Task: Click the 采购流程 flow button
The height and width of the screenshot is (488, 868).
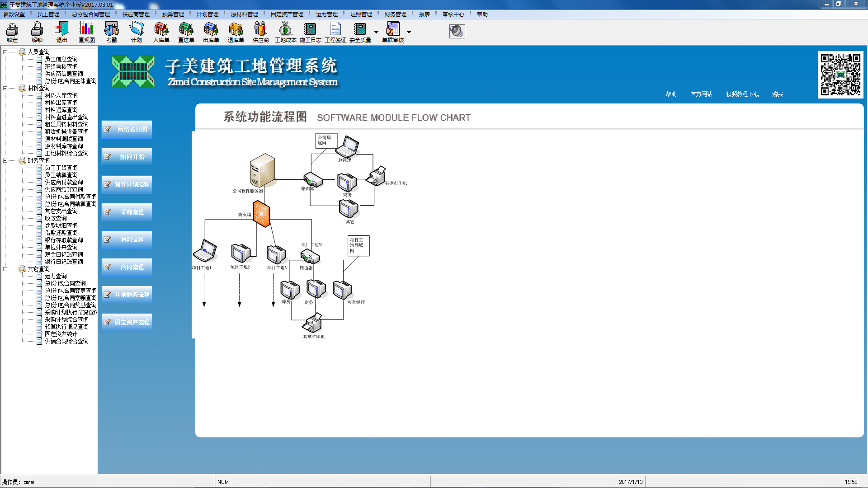Action: [127, 212]
